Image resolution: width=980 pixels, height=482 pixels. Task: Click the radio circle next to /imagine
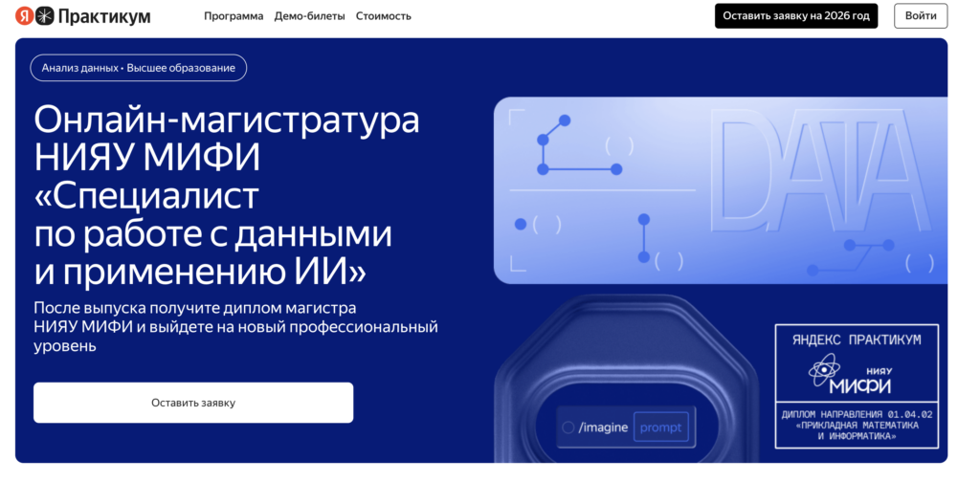[x=568, y=428]
